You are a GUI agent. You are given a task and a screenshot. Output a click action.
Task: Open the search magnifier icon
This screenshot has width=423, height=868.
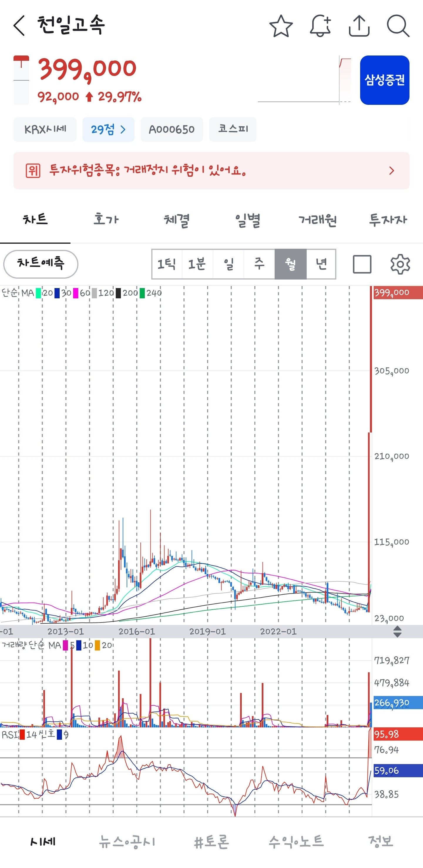(398, 26)
